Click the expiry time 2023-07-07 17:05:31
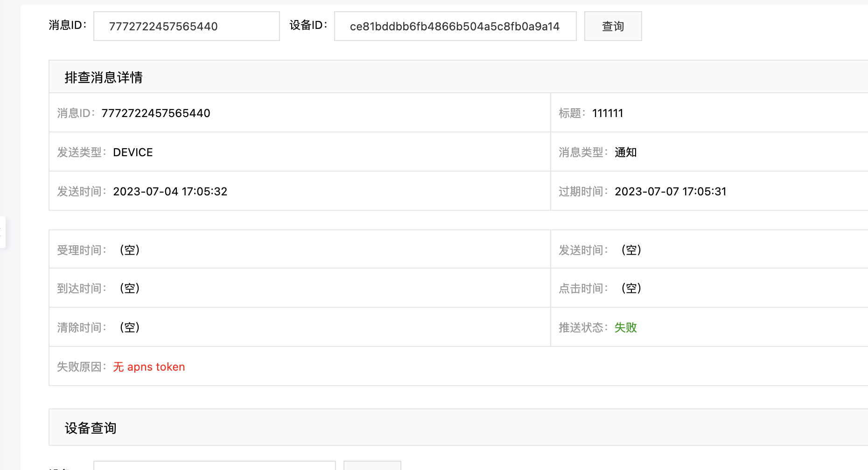The image size is (868, 470). (x=670, y=192)
